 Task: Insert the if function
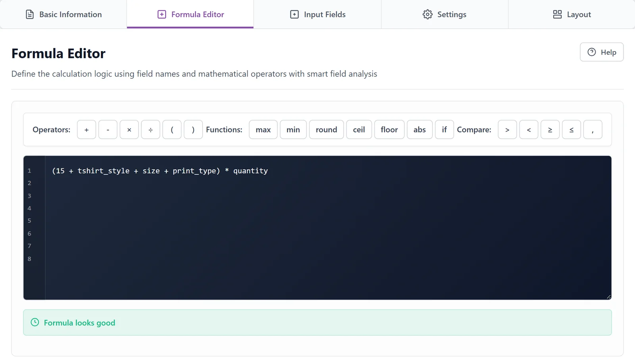444,130
